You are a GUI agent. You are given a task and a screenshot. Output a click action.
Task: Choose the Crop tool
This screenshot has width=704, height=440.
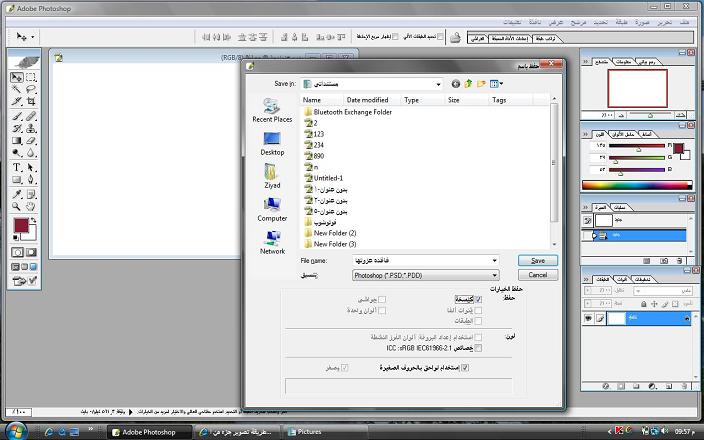pos(32,101)
